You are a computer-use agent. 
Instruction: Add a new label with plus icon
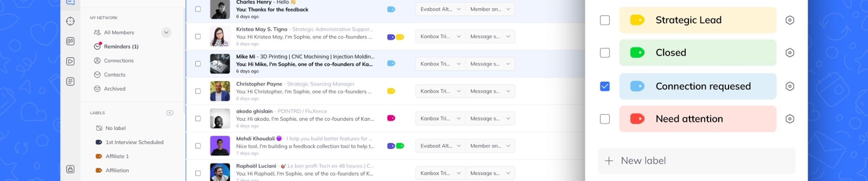(x=170, y=113)
